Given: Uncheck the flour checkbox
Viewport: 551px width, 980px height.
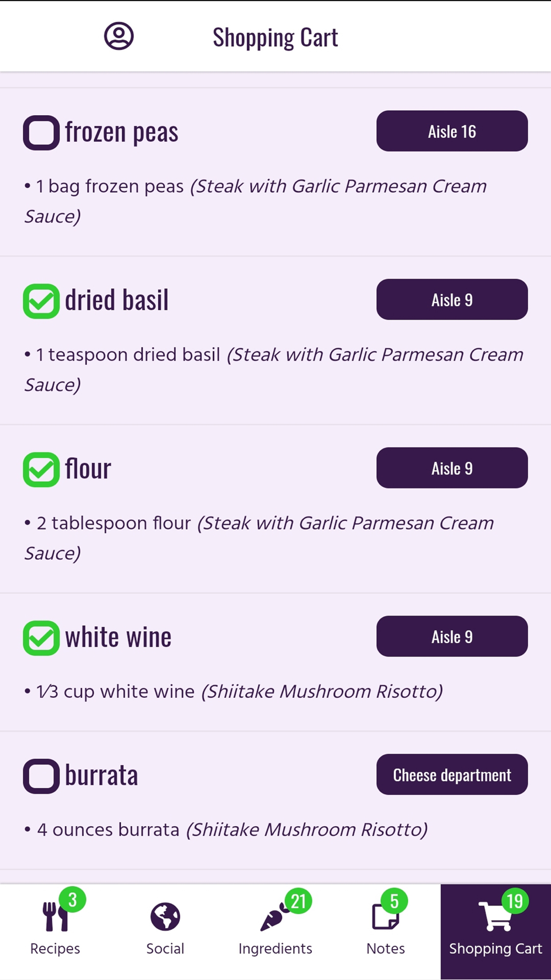Looking at the screenshot, I should (41, 470).
